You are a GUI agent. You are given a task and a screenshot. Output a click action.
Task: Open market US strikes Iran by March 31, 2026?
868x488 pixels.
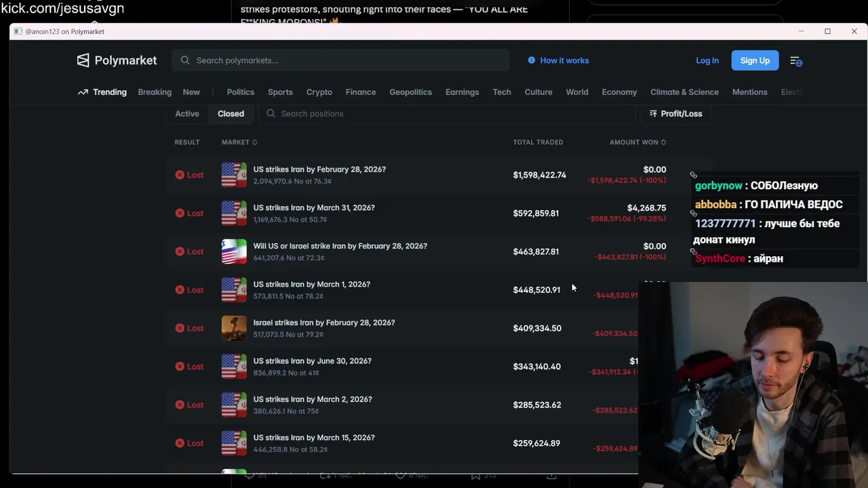314,207
